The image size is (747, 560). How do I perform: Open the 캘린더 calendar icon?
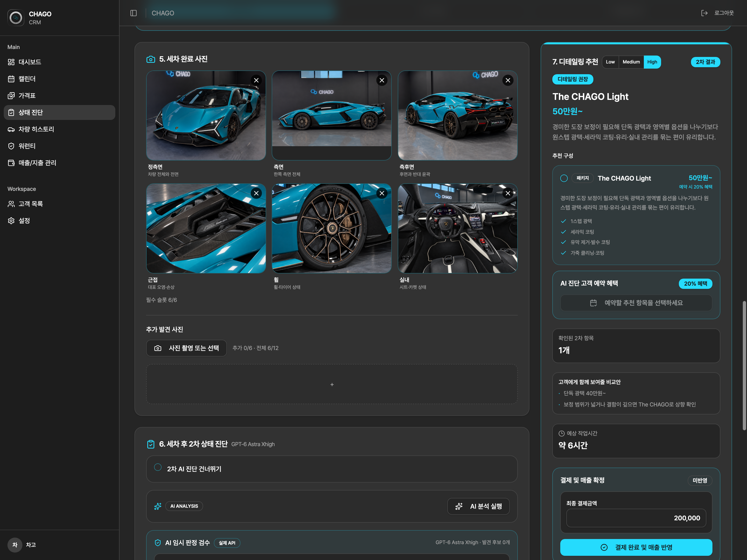click(x=11, y=79)
